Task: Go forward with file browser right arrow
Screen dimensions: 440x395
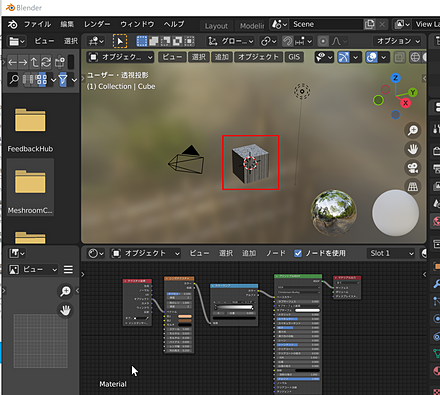Action: [23, 62]
